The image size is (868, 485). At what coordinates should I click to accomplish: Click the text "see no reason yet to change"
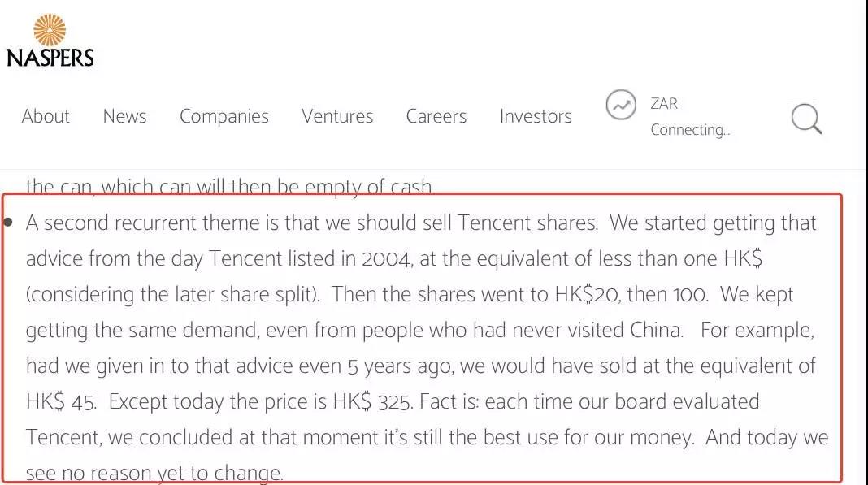[154, 473]
